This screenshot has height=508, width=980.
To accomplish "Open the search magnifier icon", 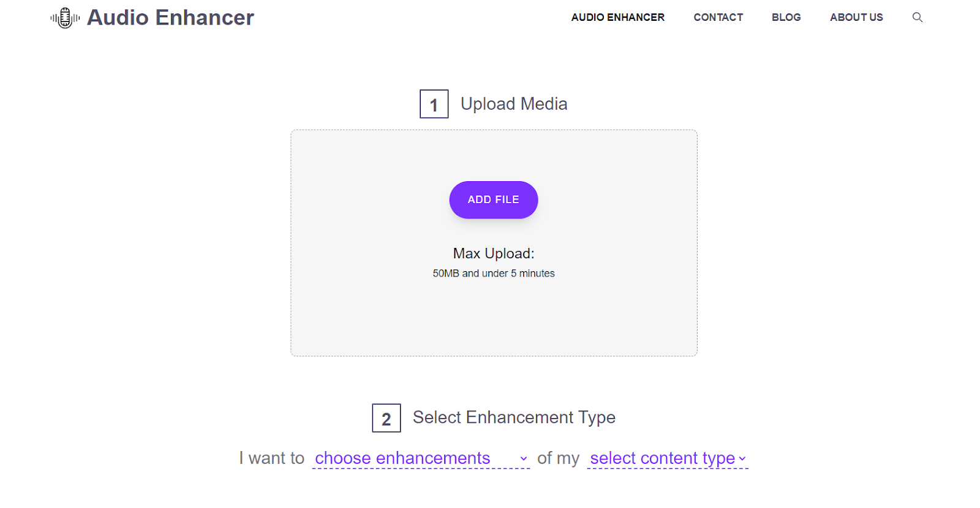I will click(x=917, y=17).
